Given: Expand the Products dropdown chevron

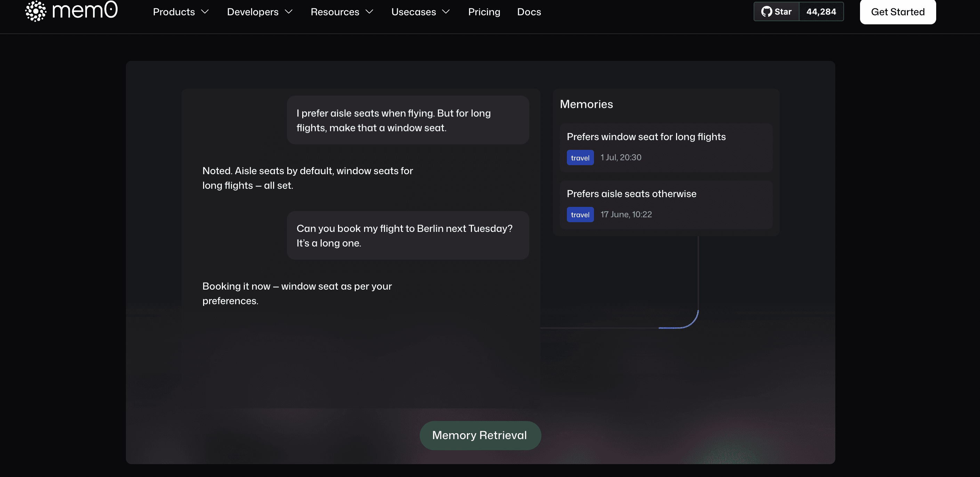Looking at the screenshot, I should [205, 12].
